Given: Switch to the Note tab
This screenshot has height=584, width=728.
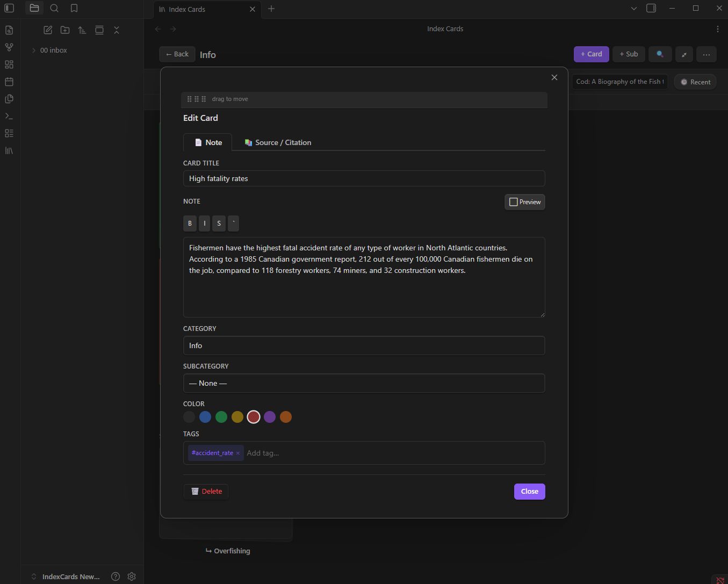Looking at the screenshot, I should (208, 142).
